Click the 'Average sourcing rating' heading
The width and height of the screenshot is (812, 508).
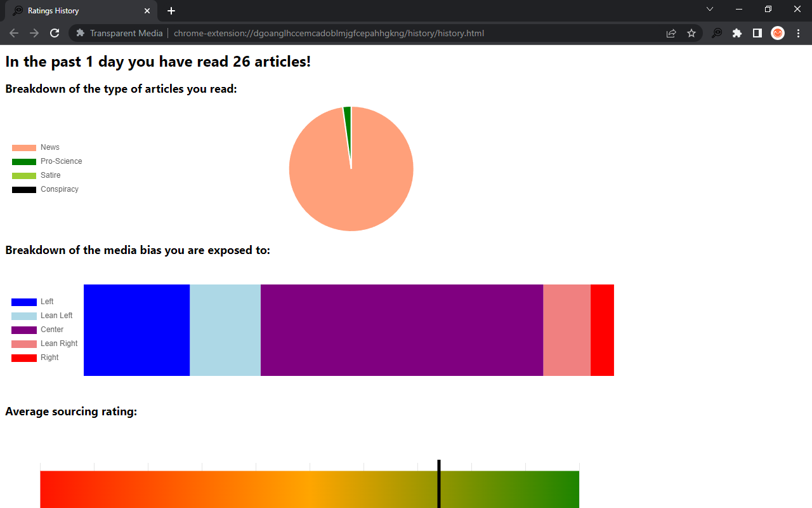click(71, 411)
